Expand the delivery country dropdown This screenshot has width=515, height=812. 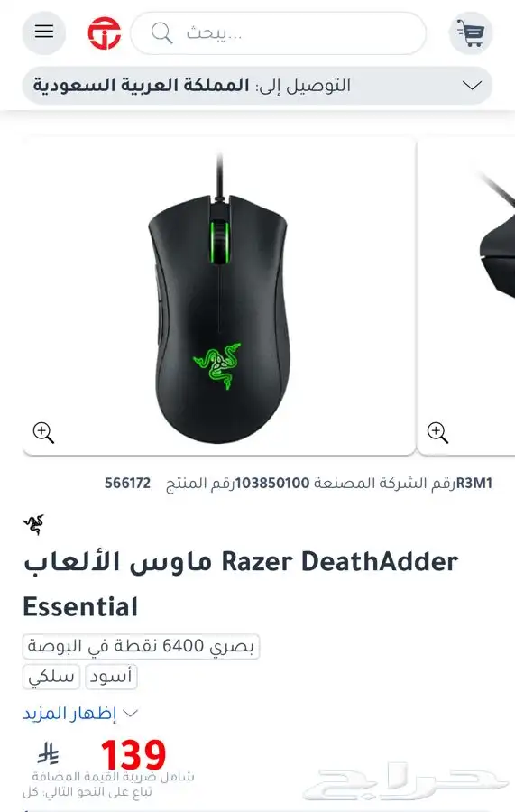(257, 86)
